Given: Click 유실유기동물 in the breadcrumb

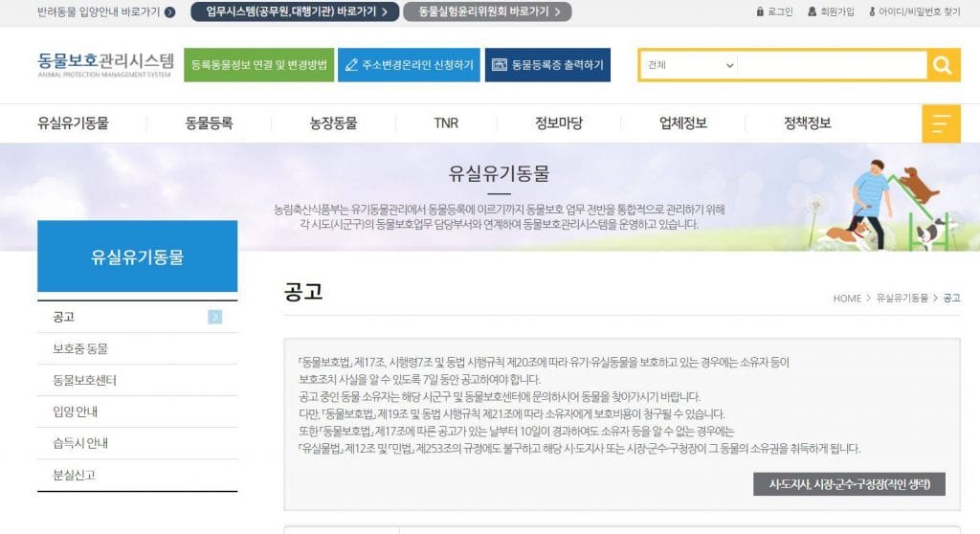Looking at the screenshot, I should pos(902,299).
